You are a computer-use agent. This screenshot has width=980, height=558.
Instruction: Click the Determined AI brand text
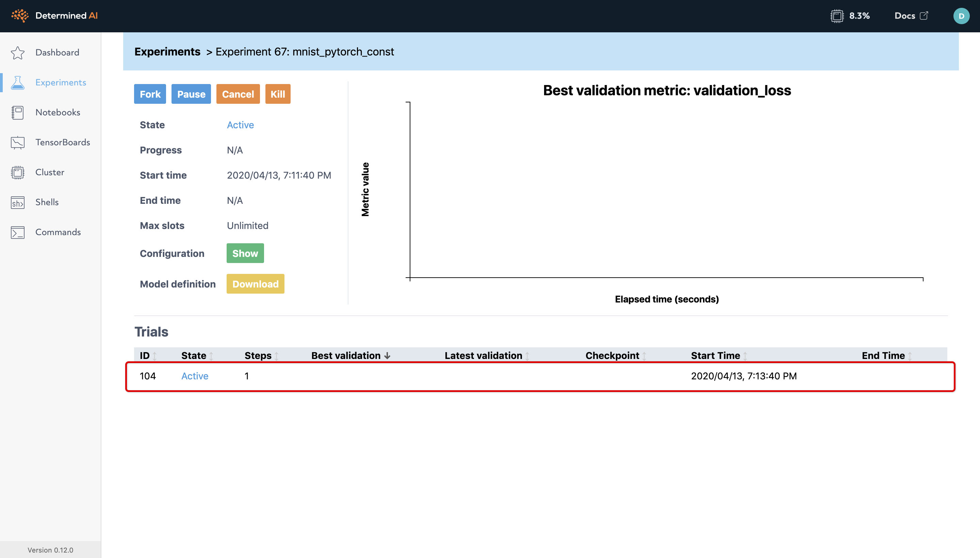point(66,16)
